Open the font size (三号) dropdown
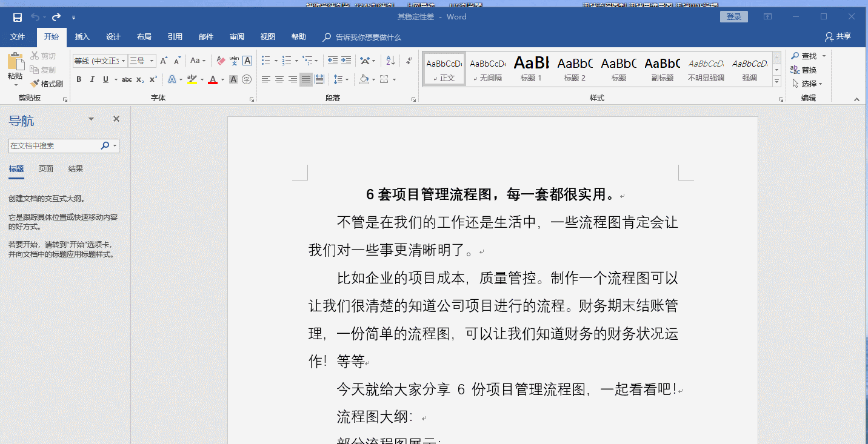Screen dimensions: 868x444 point(152,61)
